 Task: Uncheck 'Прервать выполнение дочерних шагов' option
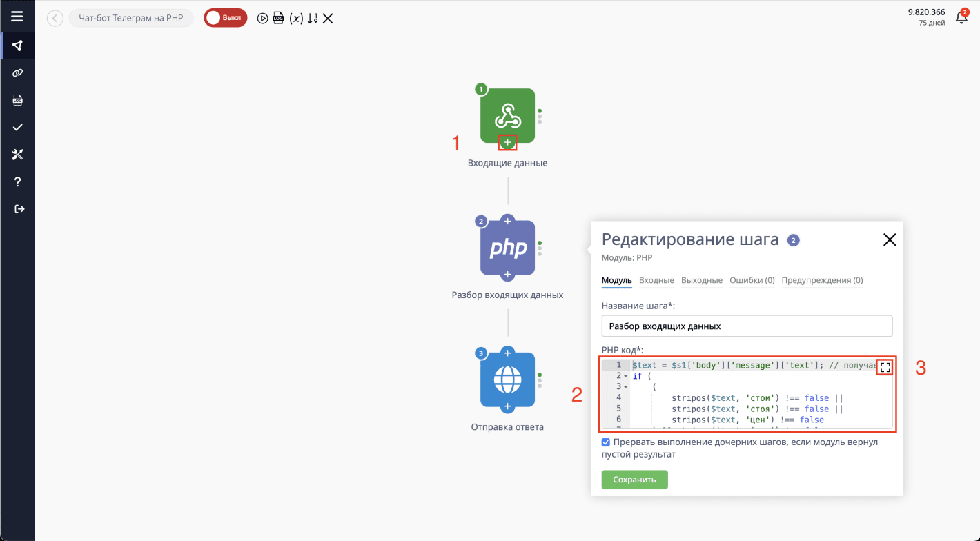605,442
